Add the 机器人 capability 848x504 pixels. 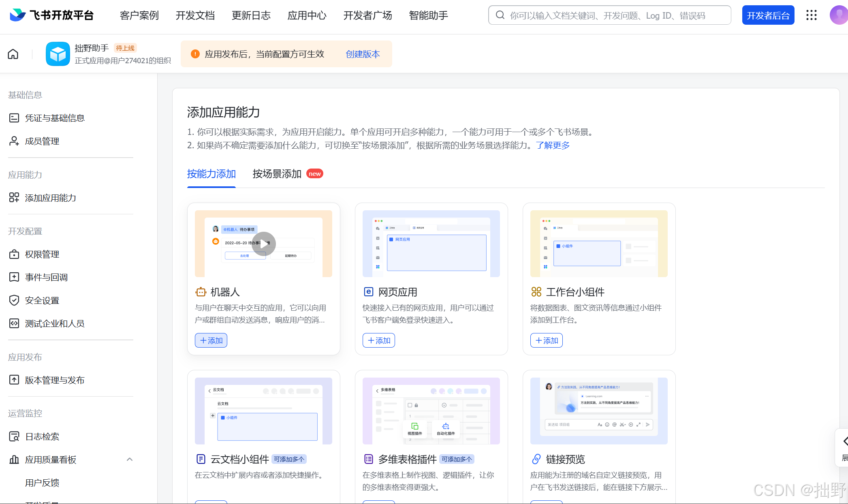click(211, 340)
